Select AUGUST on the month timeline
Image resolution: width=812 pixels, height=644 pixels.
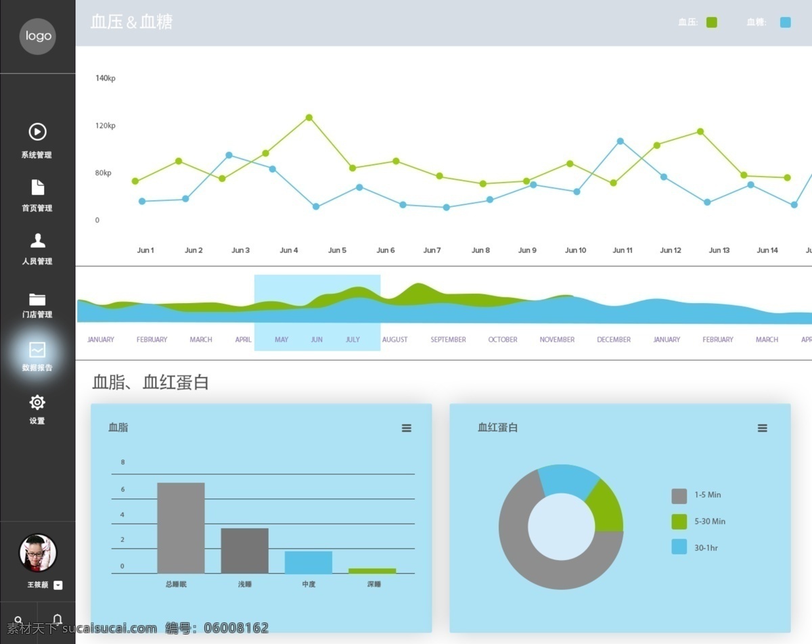(395, 340)
